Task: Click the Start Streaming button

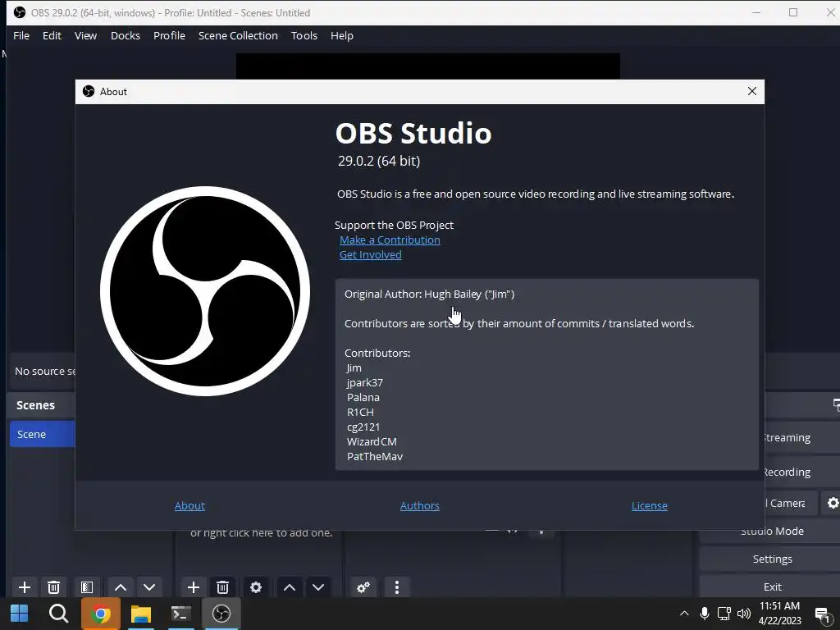Action: (802, 437)
